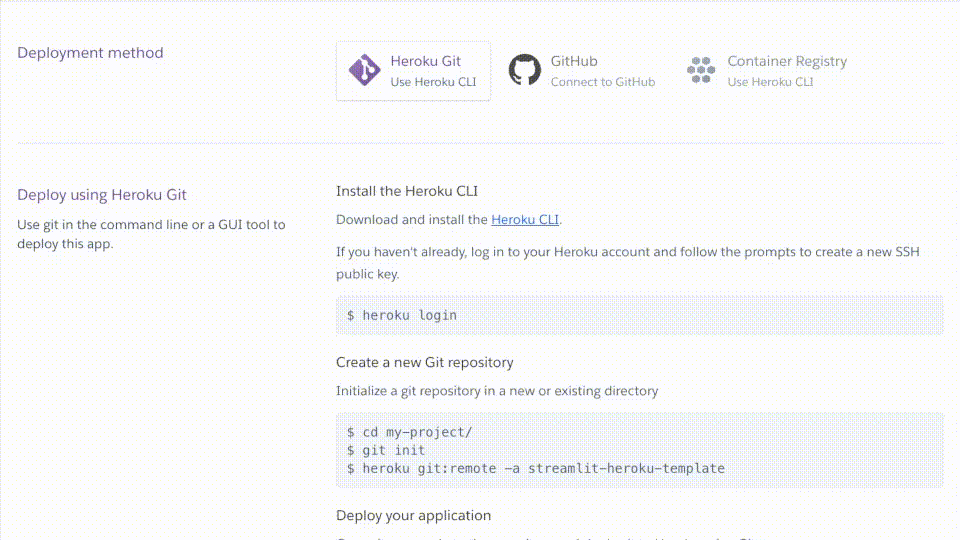Screen dimensions: 960x540
Task: Click the "Connect to GitHub" subtitle
Action: [602, 82]
